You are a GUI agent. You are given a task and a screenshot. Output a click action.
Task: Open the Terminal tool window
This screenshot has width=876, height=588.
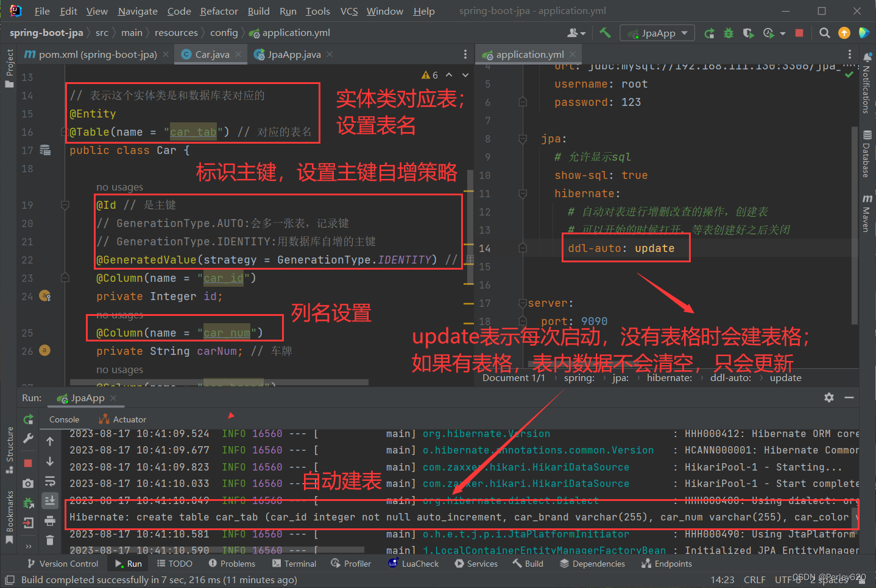click(x=294, y=564)
